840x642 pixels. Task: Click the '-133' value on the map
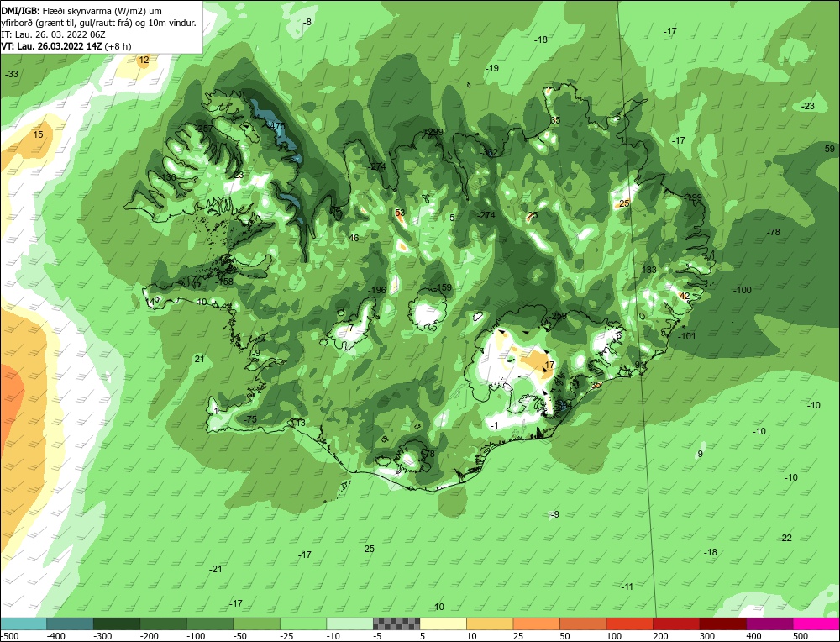click(648, 270)
